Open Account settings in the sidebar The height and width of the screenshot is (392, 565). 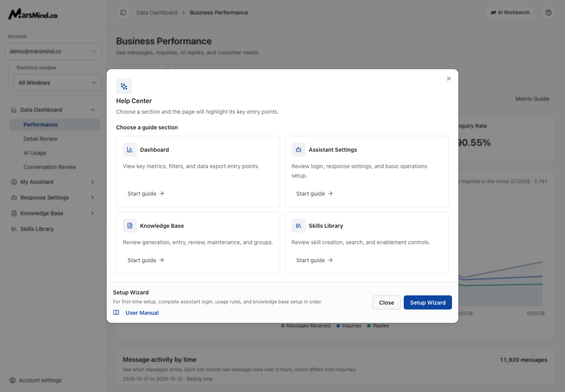tap(36, 380)
